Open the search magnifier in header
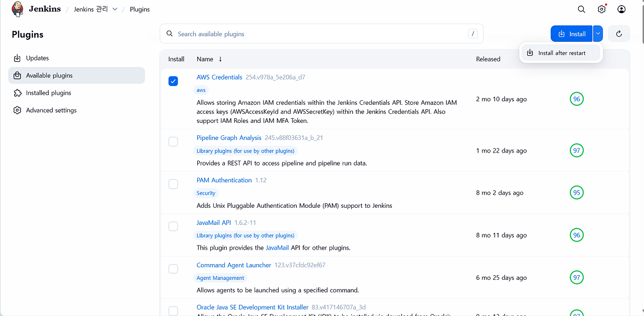 pos(581,9)
